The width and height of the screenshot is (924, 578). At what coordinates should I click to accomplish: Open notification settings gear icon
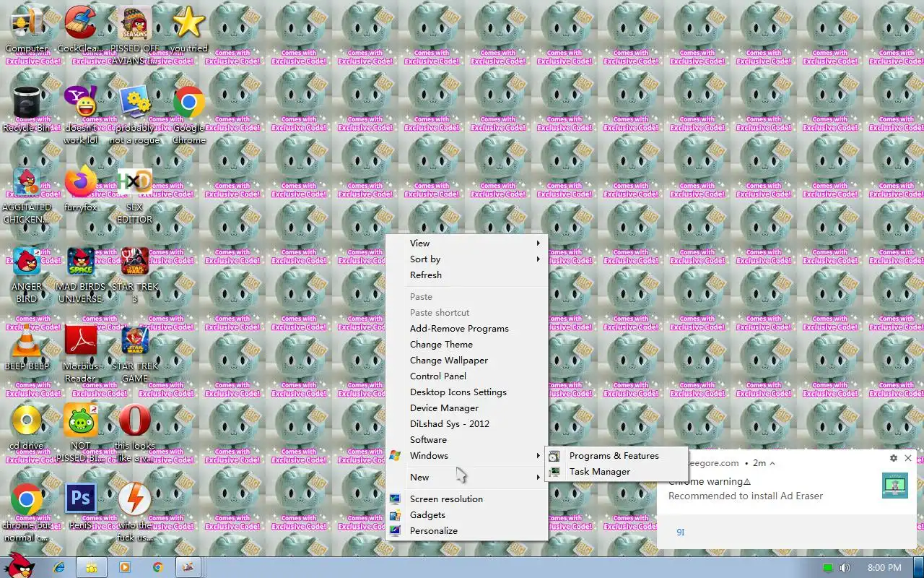(894, 458)
